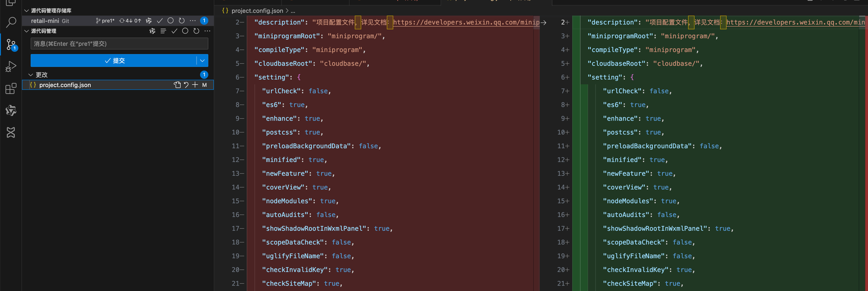The height and width of the screenshot is (291, 868).
Task: Open the Search view in activity bar
Action: [11, 23]
